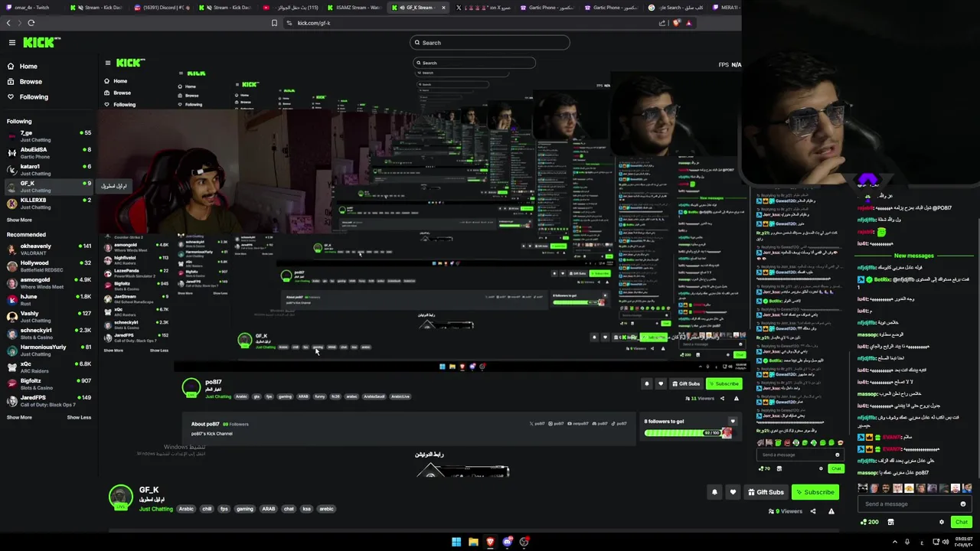
Task: Expand Recommended list with Show More
Action: coord(19,418)
